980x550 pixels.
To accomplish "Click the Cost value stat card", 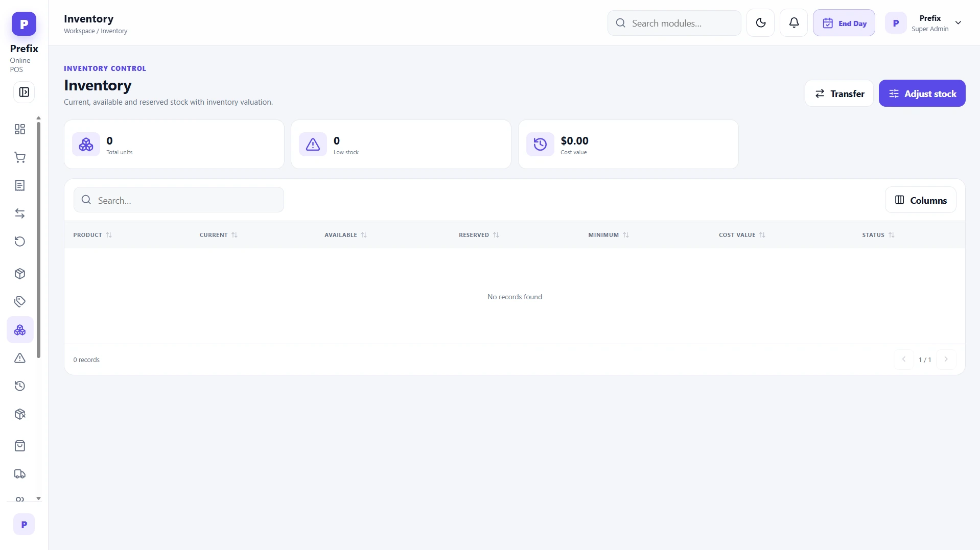I will [628, 145].
